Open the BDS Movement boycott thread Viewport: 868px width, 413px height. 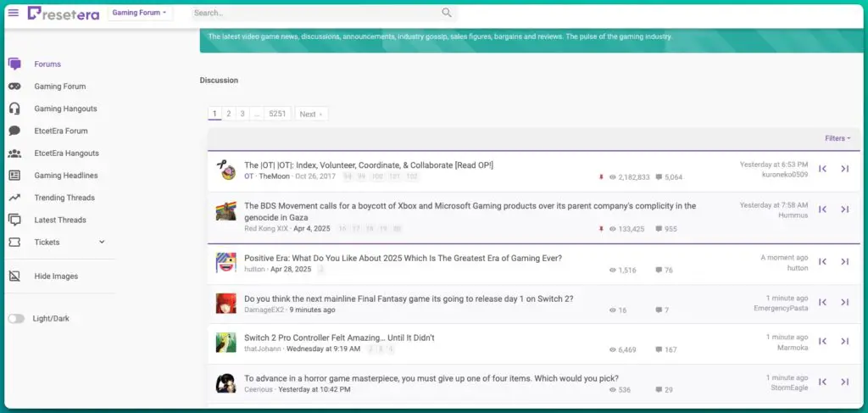coord(470,211)
